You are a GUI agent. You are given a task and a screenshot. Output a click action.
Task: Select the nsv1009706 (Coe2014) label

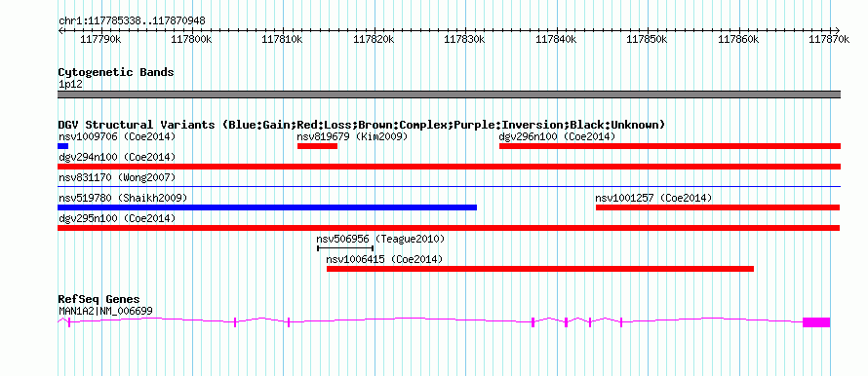tap(117, 136)
